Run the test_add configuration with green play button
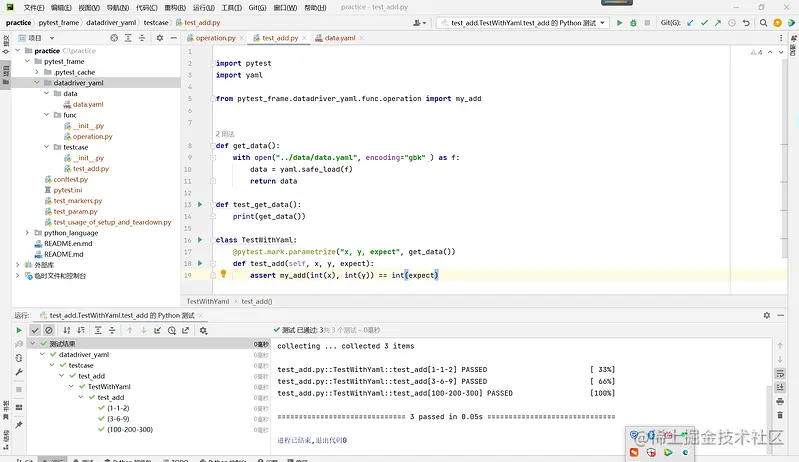799x462 pixels. [x=620, y=23]
